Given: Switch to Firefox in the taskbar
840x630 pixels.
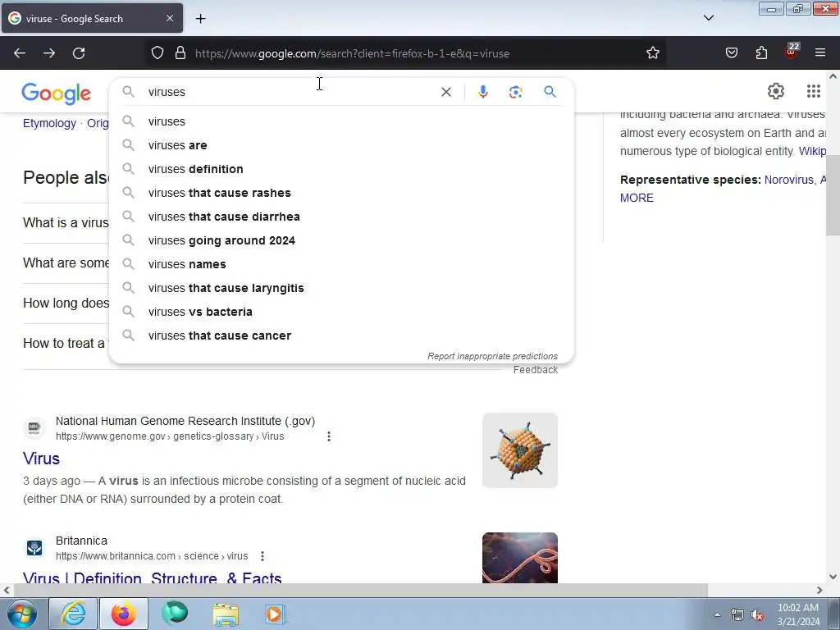Looking at the screenshot, I should pos(123,614).
